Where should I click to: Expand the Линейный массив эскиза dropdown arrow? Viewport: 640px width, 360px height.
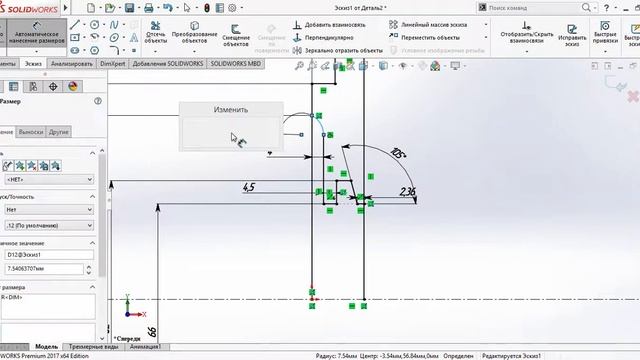(486, 25)
